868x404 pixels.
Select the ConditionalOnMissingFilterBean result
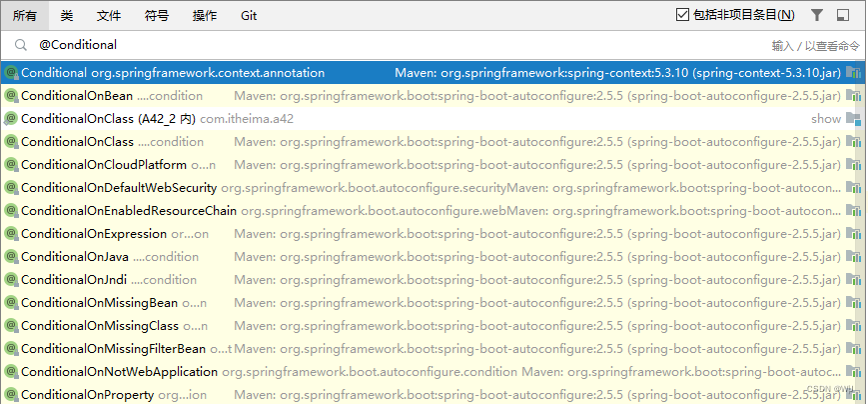point(433,349)
